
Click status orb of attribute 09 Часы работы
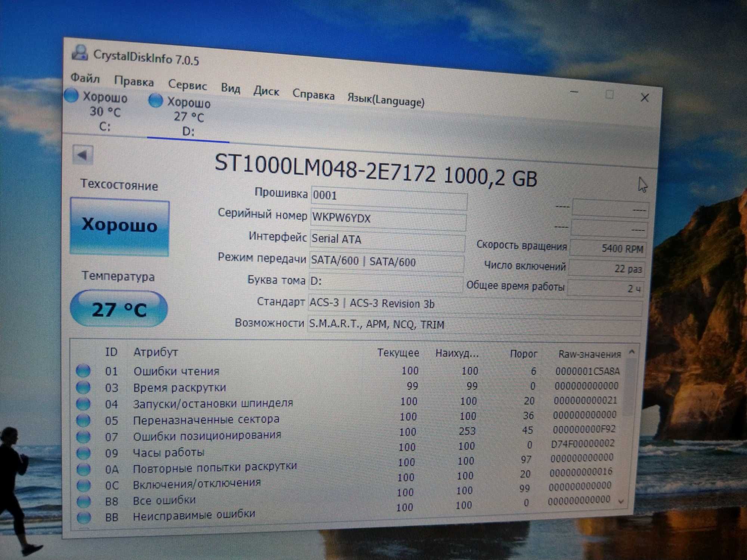point(84,452)
